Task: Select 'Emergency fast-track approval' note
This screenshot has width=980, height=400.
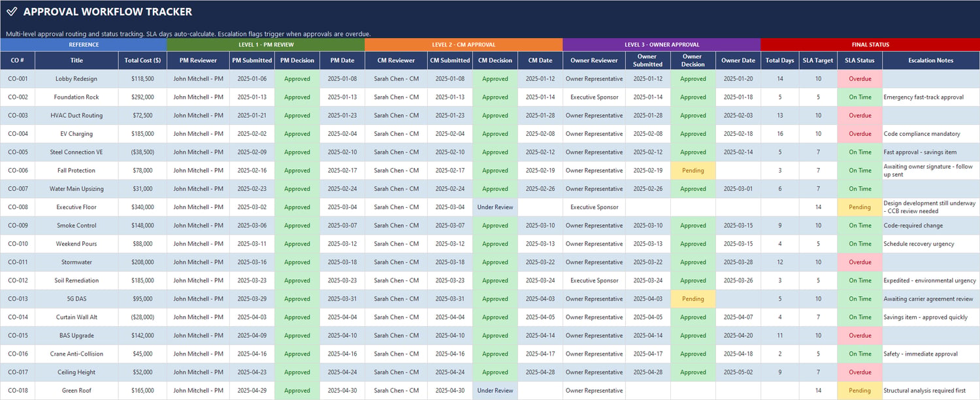Action: click(931, 97)
